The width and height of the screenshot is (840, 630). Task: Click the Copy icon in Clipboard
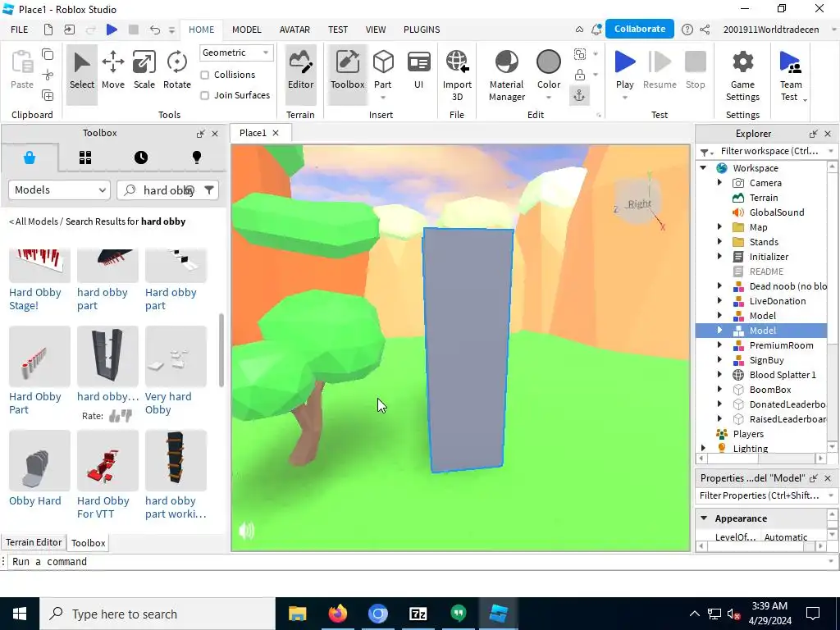coord(48,54)
